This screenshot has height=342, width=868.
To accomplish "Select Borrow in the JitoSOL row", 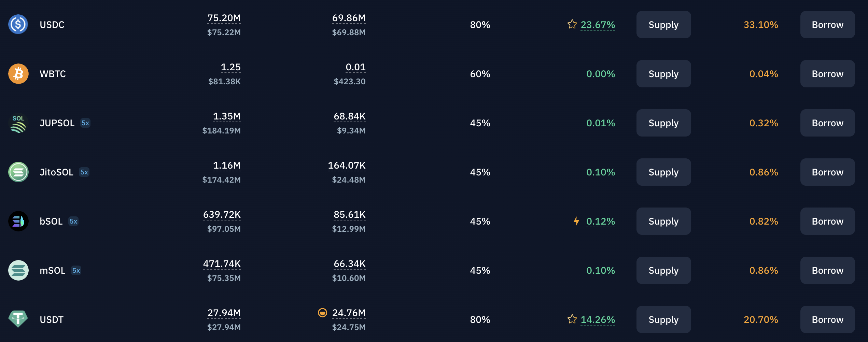I will [827, 172].
